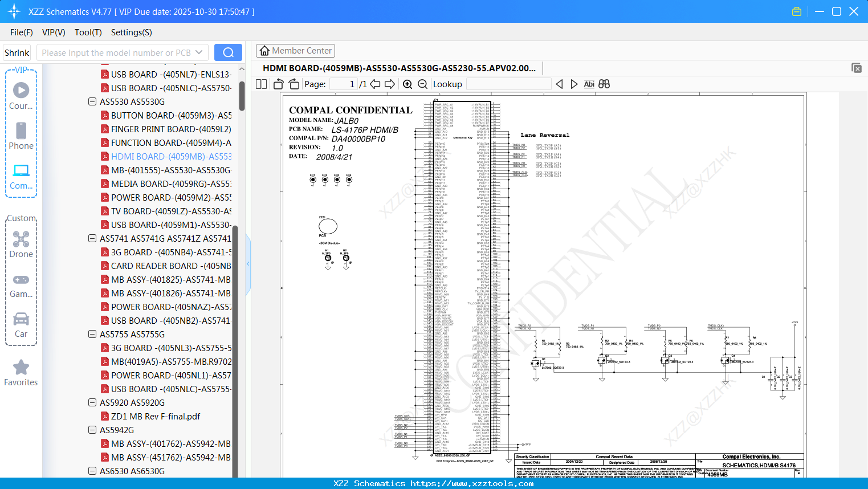Collapse the AS5942G group

[92, 430]
